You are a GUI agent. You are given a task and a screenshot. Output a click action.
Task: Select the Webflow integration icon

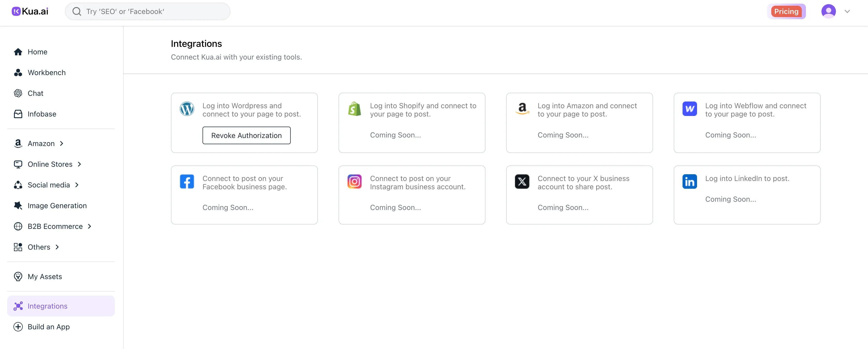click(690, 108)
